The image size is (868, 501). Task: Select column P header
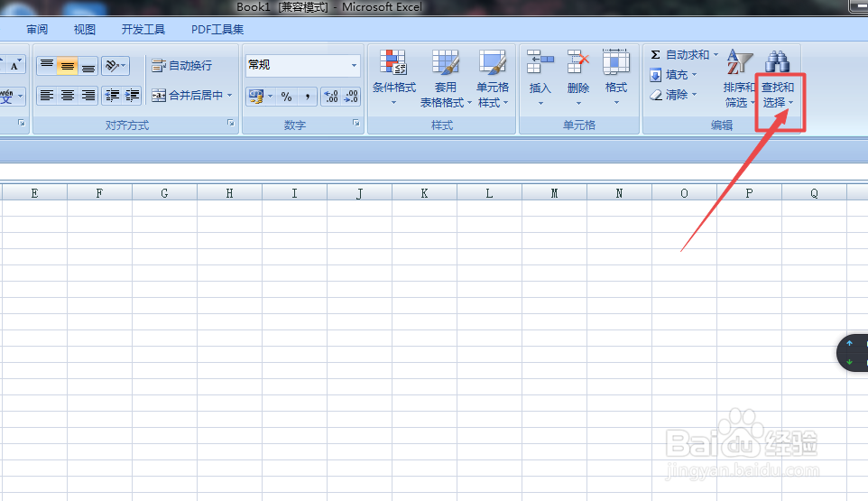click(x=749, y=192)
